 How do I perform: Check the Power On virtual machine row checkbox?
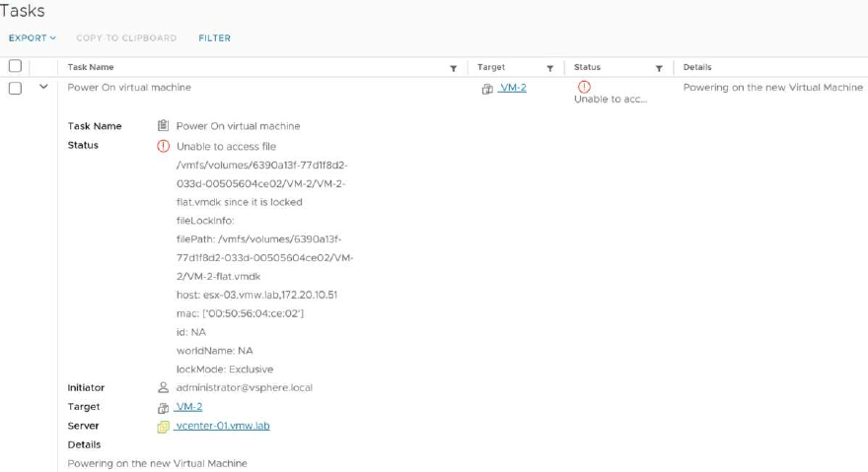click(x=15, y=88)
